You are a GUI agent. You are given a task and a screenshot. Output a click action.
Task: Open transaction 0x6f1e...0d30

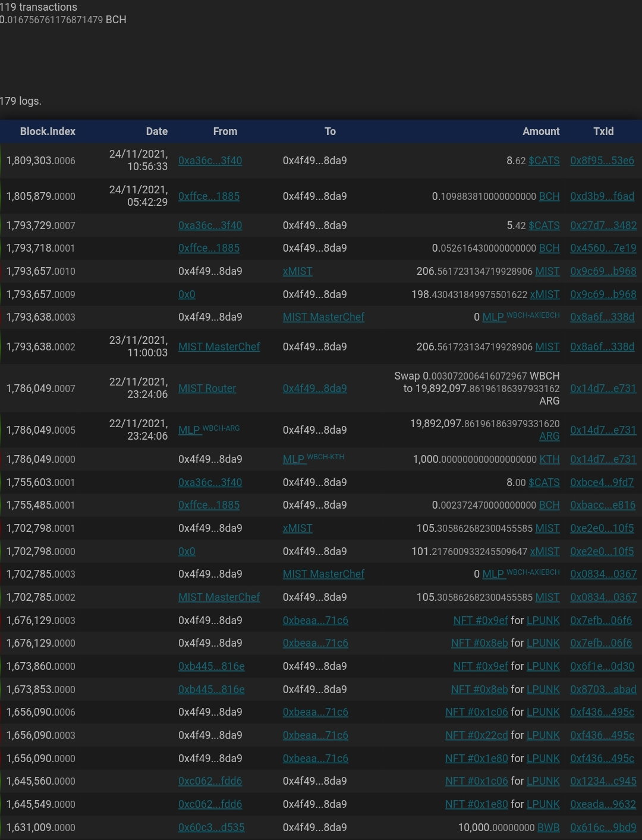click(x=602, y=666)
